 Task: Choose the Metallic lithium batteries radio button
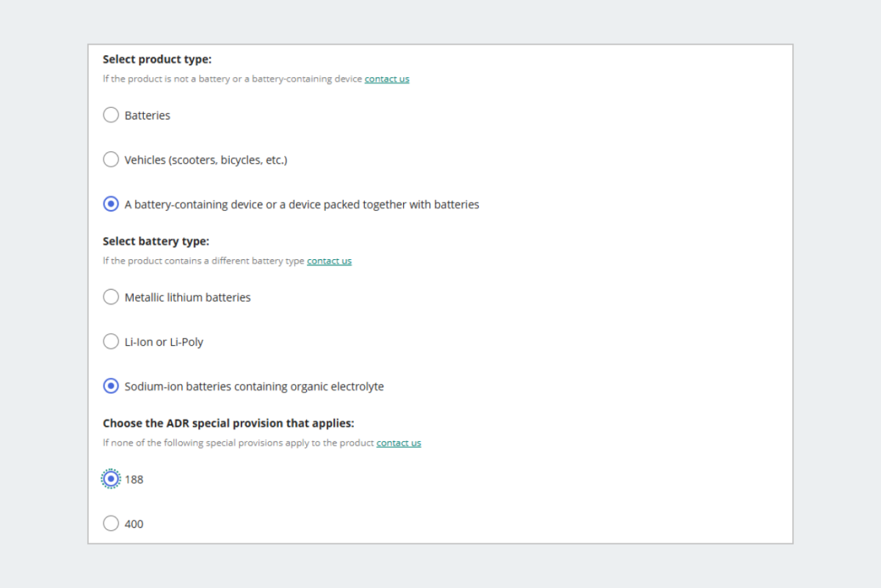pos(111,297)
